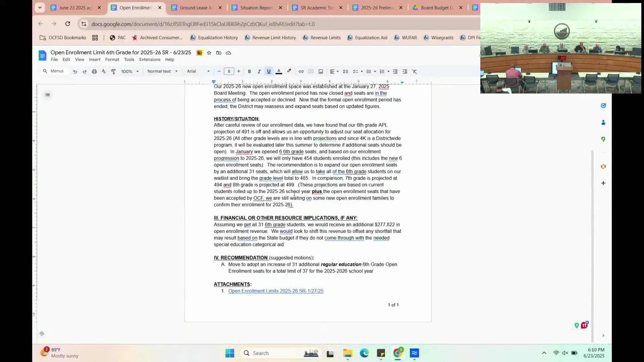Open the document outline icon
Screen dimensions: 644x362
tap(47, 95)
